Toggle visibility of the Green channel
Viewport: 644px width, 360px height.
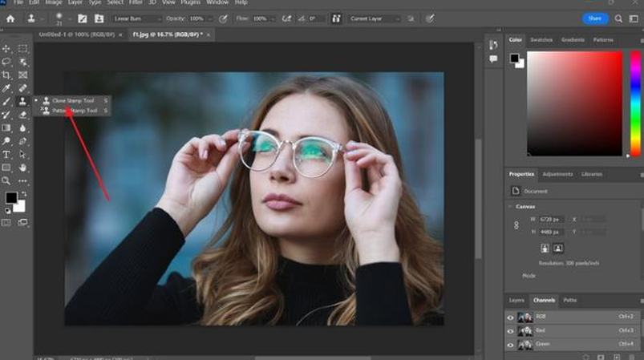tap(510, 345)
